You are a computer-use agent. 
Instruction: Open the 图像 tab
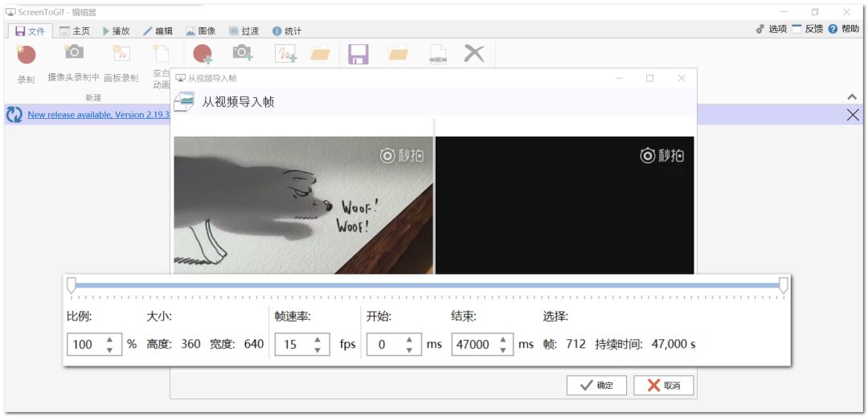coord(200,31)
